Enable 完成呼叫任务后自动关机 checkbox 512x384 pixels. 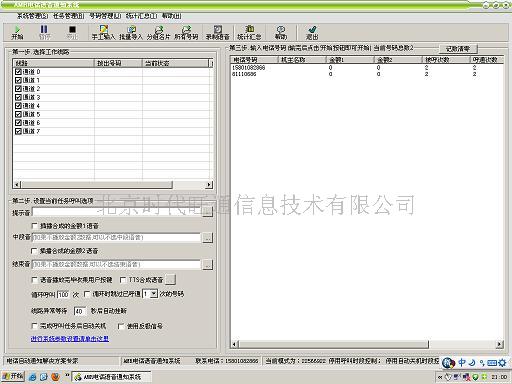(34, 326)
